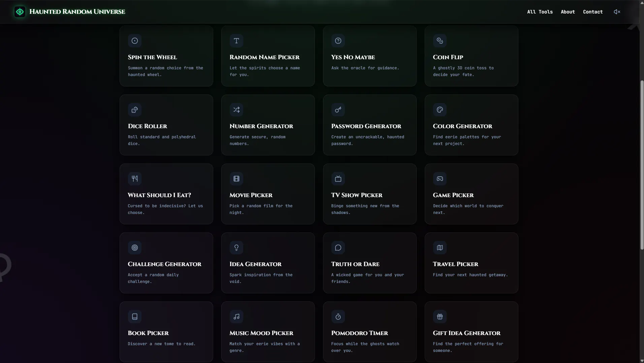644x363 pixels.
Task: Click "Binge something new from the shadows." text
Action: click(x=365, y=209)
